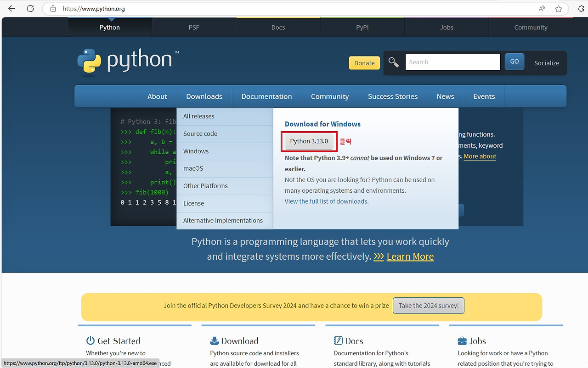Image resolution: width=588 pixels, height=368 pixels.
Task: Click the Take the 2024 survey! button
Action: tap(429, 306)
